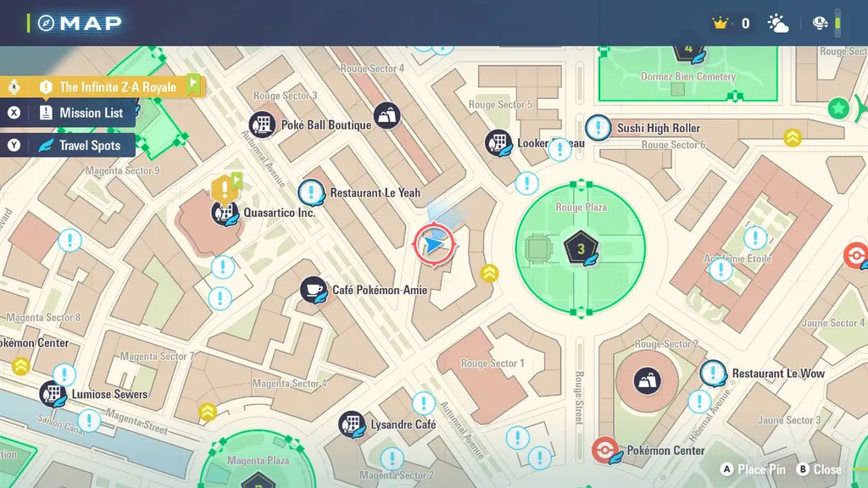Click the Lumiose Sewers manhole icon

(x=48, y=393)
